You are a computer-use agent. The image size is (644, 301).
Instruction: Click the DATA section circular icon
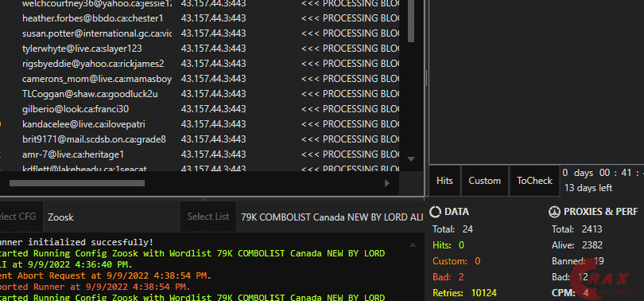(435, 212)
